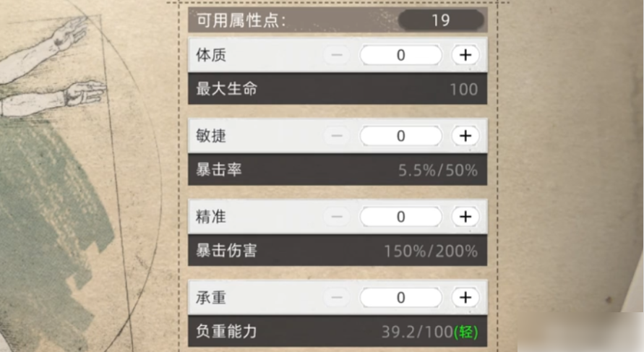Image resolution: width=644 pixels, height=352 pixels.
Task: Click the 可用属性点 header label
Action: point(241,20)
